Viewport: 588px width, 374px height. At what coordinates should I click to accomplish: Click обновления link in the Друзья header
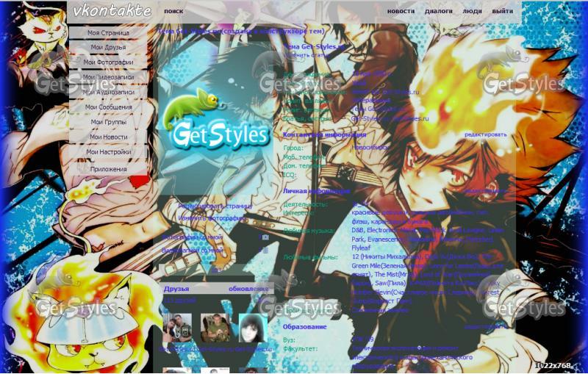pos(248,290)
